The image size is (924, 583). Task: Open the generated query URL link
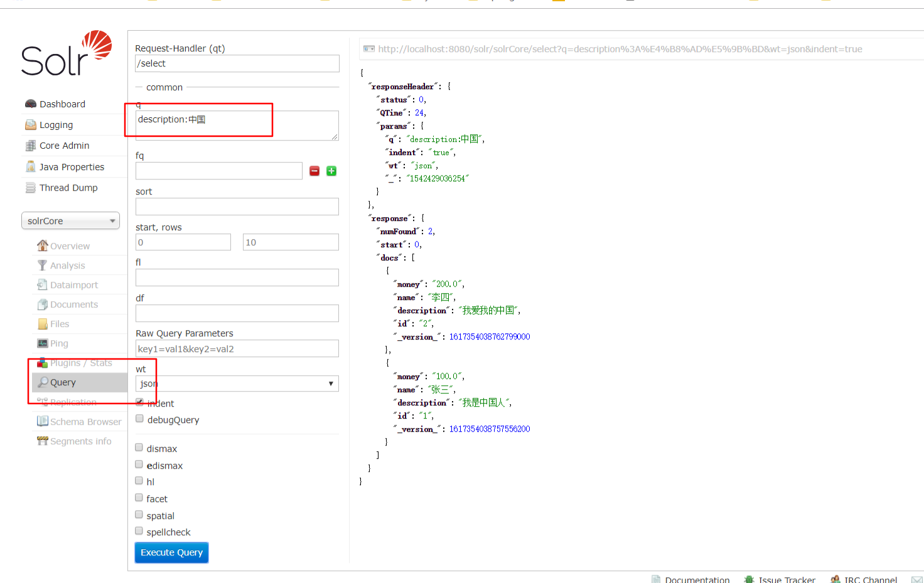pyautogui.click(x=620, y=49)
